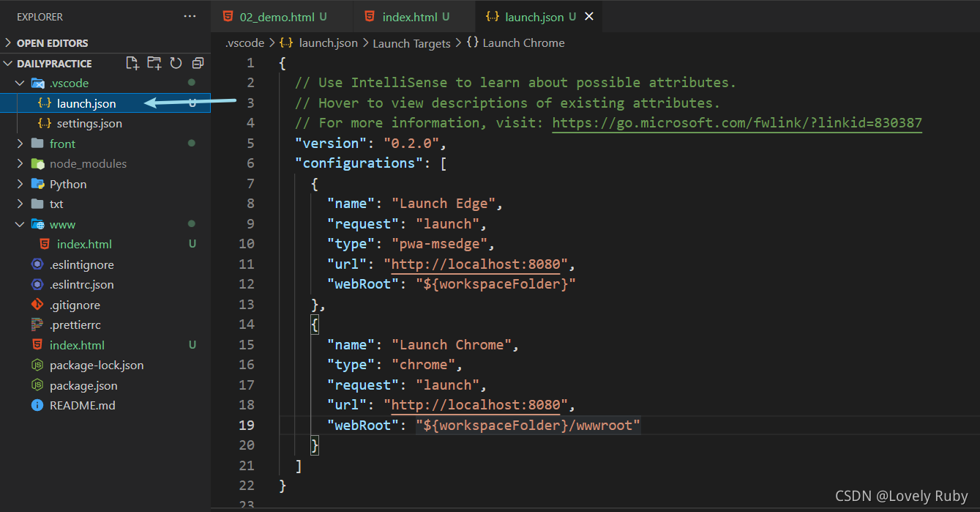The image size is (980, 512).
Task: Click the Prettier icon beside .prettierrc
Action: point(37,325)
